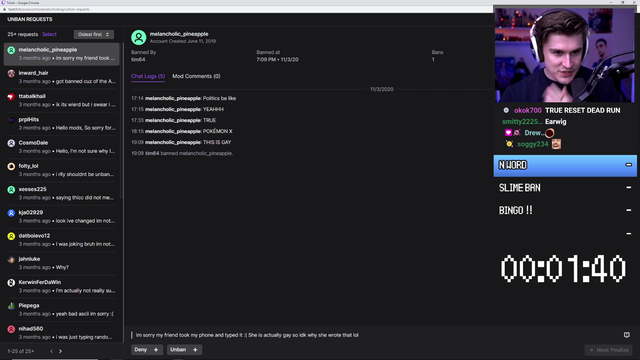Click ttabalkhail avatar icon
The width and height of the screenshot is (640, 360).
point(11,97)
